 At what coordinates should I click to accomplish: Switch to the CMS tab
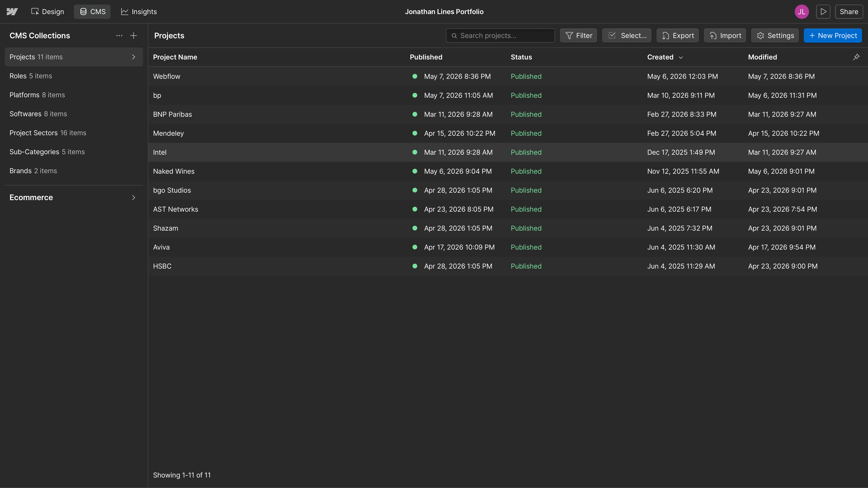(92, 12)
